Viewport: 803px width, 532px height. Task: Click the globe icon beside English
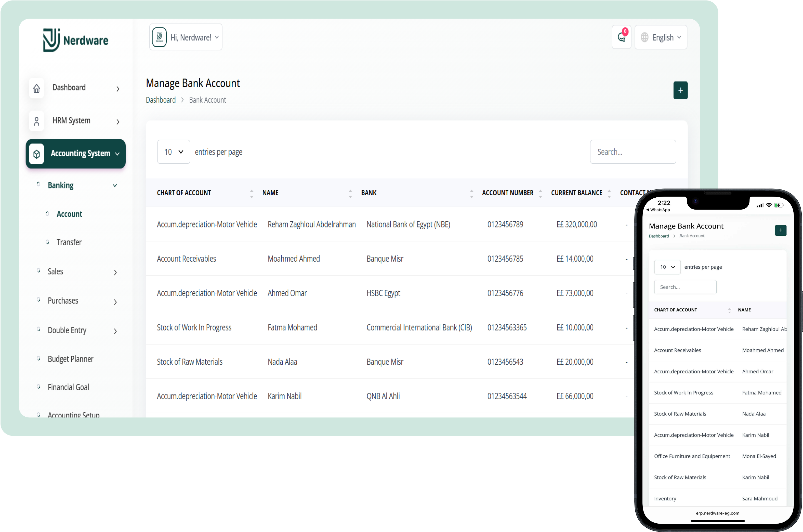pos(644,37)
